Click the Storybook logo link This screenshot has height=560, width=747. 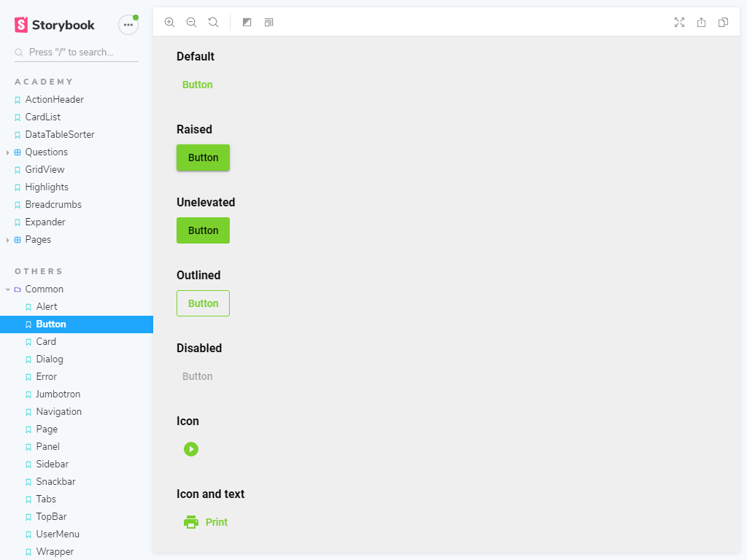[x=55, y=25]
